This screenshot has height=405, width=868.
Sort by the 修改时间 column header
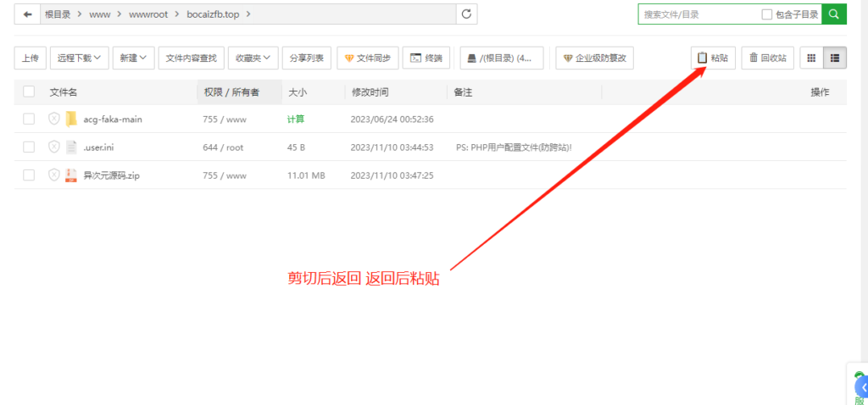(370, 92)
